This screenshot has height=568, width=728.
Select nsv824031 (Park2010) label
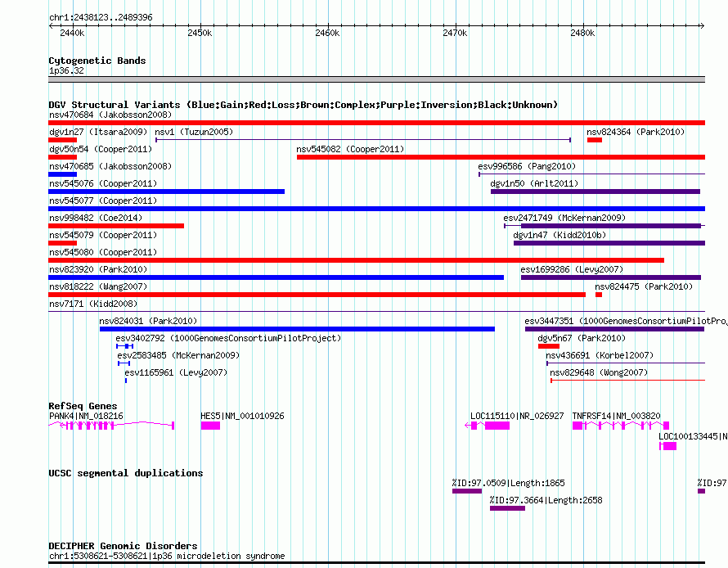[x=147, y=321]
